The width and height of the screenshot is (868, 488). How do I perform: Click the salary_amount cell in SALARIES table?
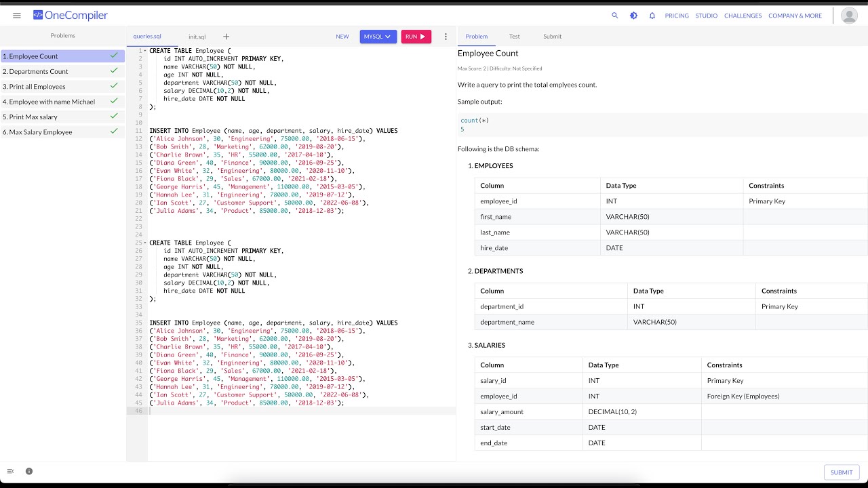click(529, 411)
